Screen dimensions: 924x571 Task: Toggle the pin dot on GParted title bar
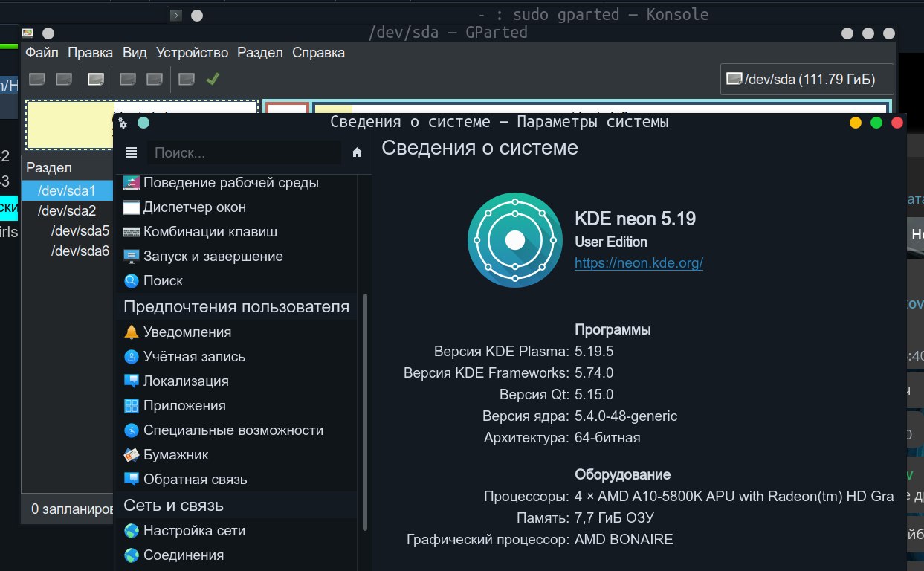(x=48, y=33)
